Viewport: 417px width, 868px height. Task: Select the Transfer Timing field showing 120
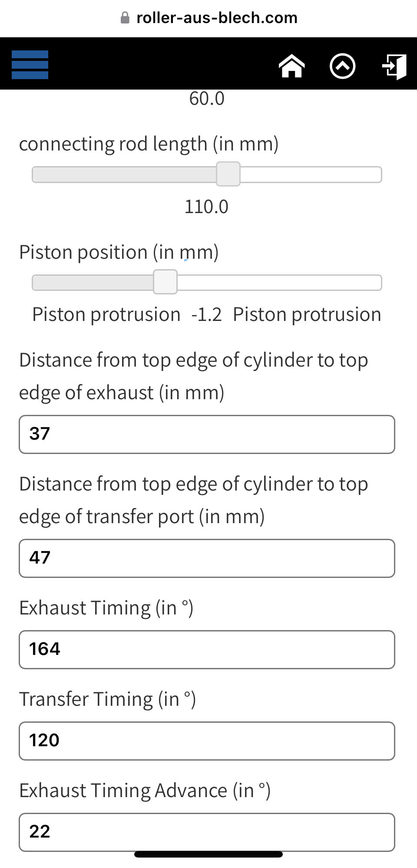[x=207, y=741]
